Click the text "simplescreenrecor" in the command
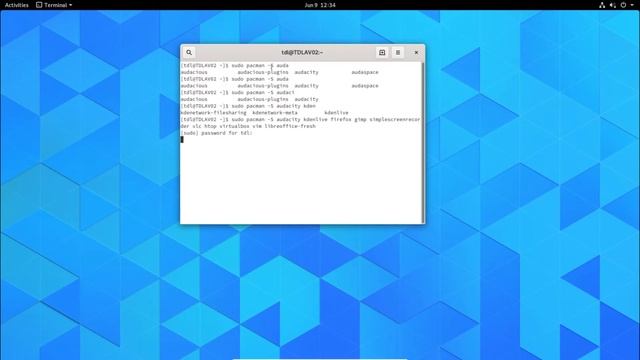This screenshot has height=360, width=640. pos(395,120)
